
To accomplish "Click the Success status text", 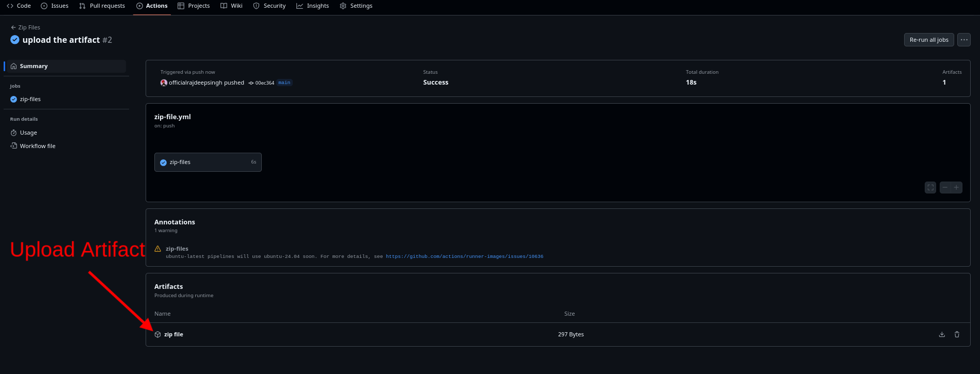I will tap(436, 83).
